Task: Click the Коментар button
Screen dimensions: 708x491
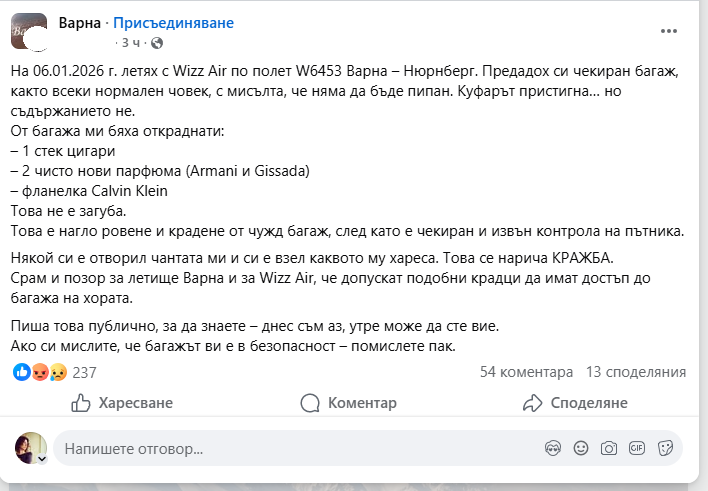Action: 349,403
